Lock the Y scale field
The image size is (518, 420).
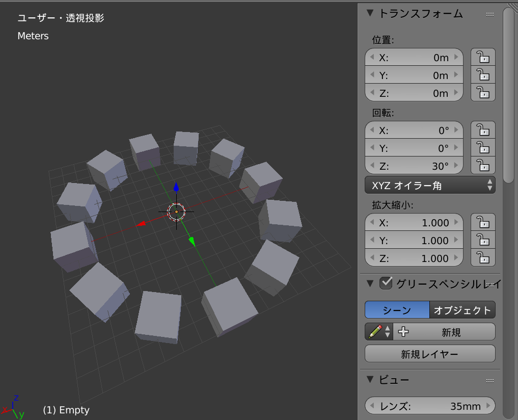(x=482, y=240)
